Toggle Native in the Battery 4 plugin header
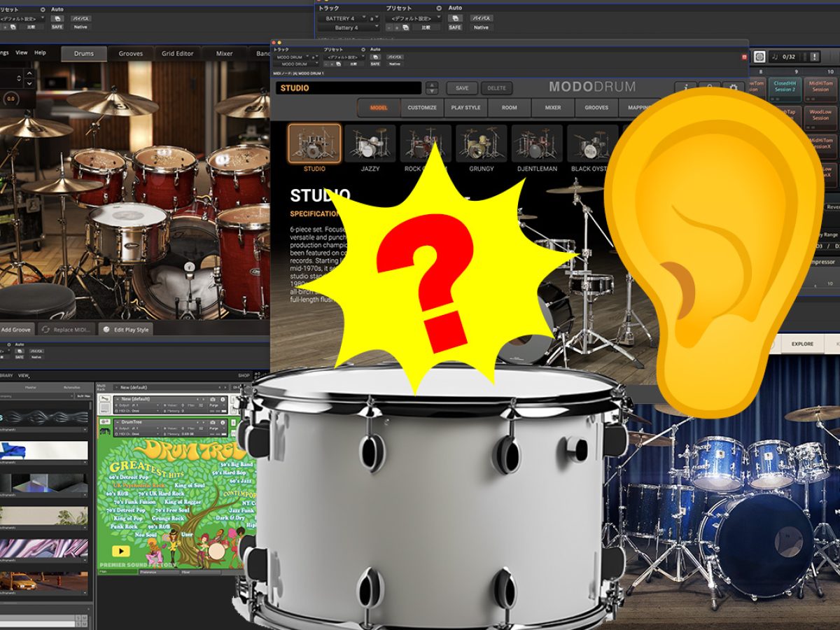 pos(481,27)
